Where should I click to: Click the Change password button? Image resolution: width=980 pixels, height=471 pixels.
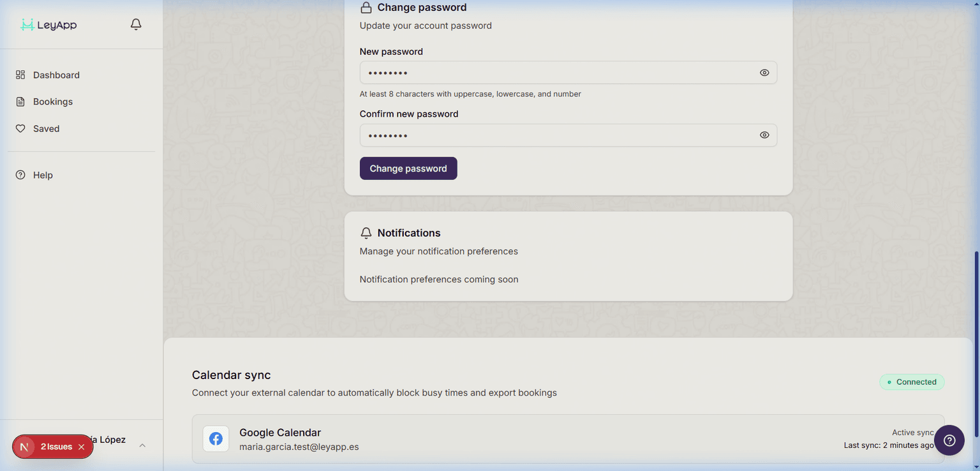point(408,168)
